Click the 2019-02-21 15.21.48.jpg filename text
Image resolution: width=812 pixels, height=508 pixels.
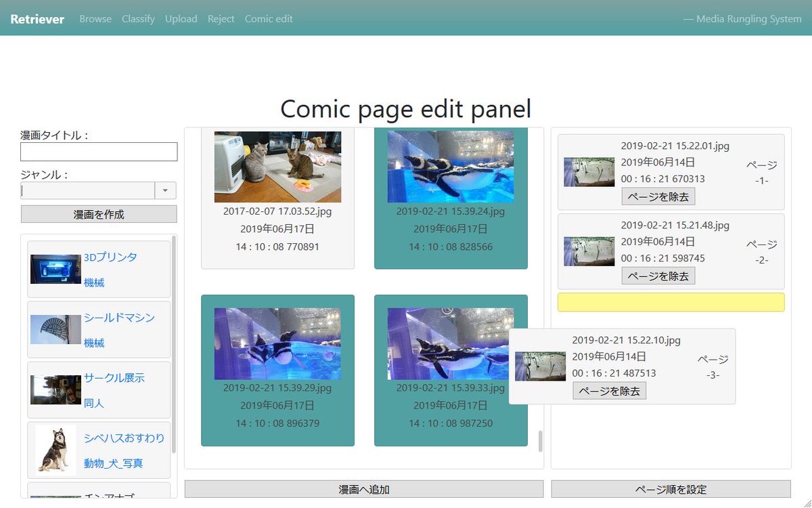pyautogui.click(x=675, y=225)
